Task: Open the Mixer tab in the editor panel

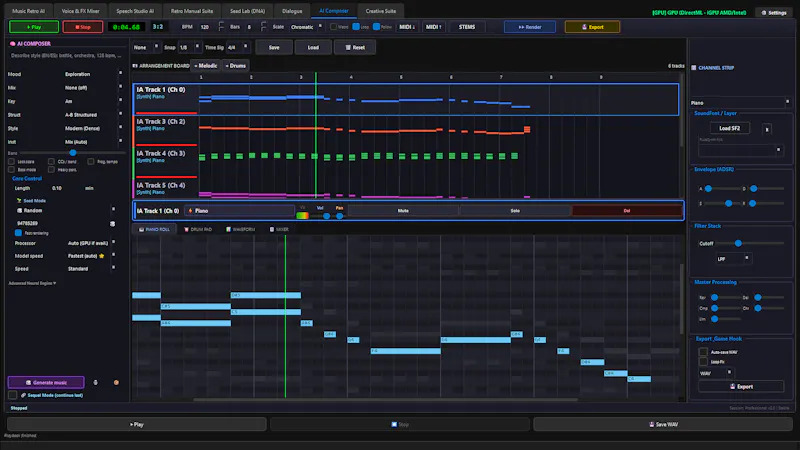Action: (279, 230)
